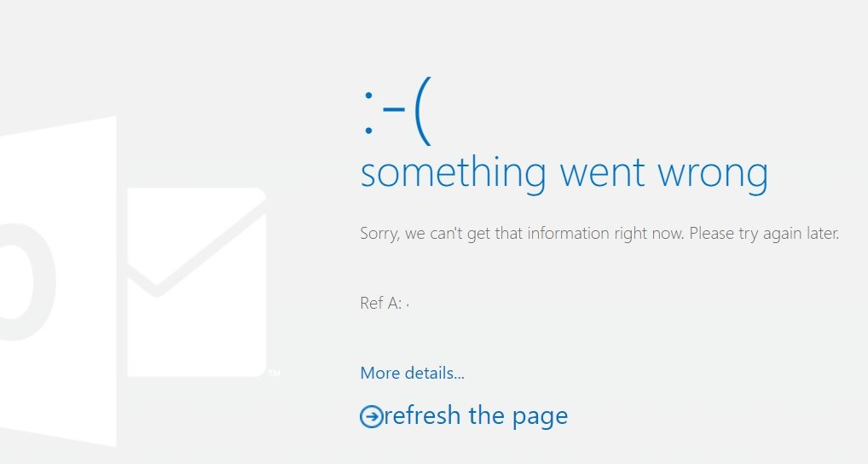The width and height of the screenshot is (868, 464).
Task: Click the colon eyes of the emoticon
Action: [x=367, y=115]
